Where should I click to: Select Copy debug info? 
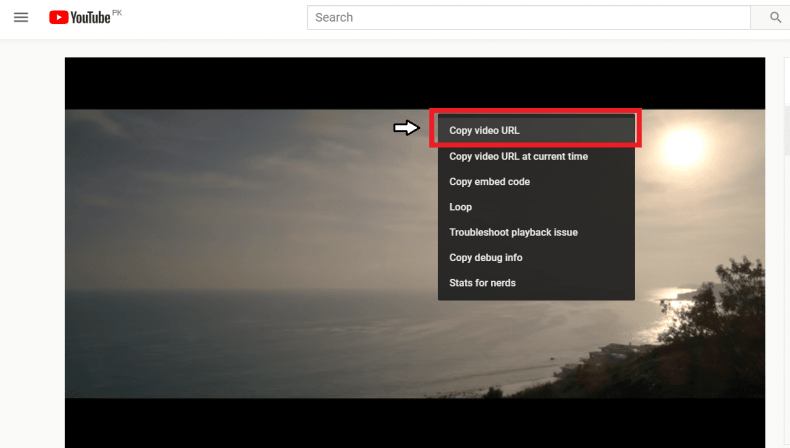[x=536, y=258]
